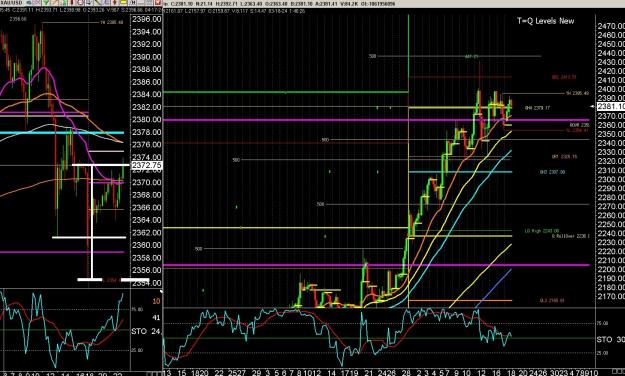Click 2300.00 on the right price axis
Screen dimensions: 625x376
point(611,179)
